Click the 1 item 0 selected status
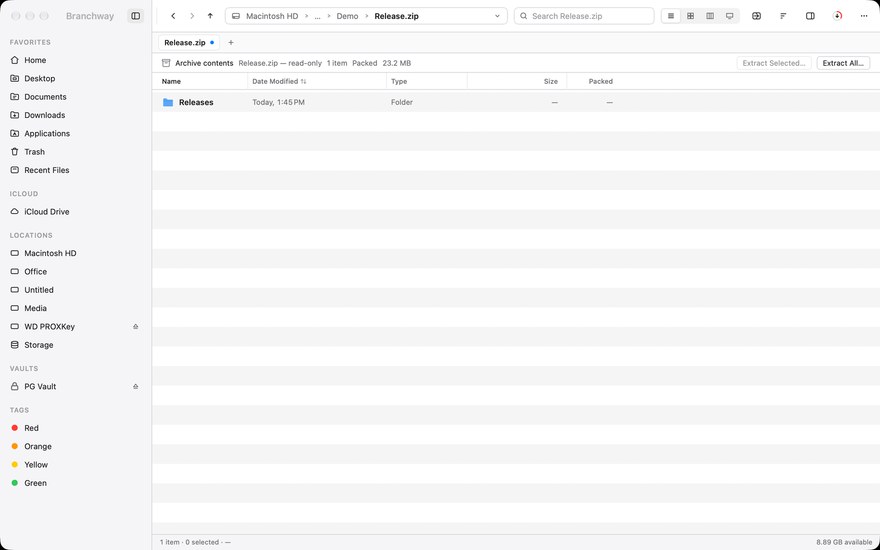880x550 pixels. 195,542
